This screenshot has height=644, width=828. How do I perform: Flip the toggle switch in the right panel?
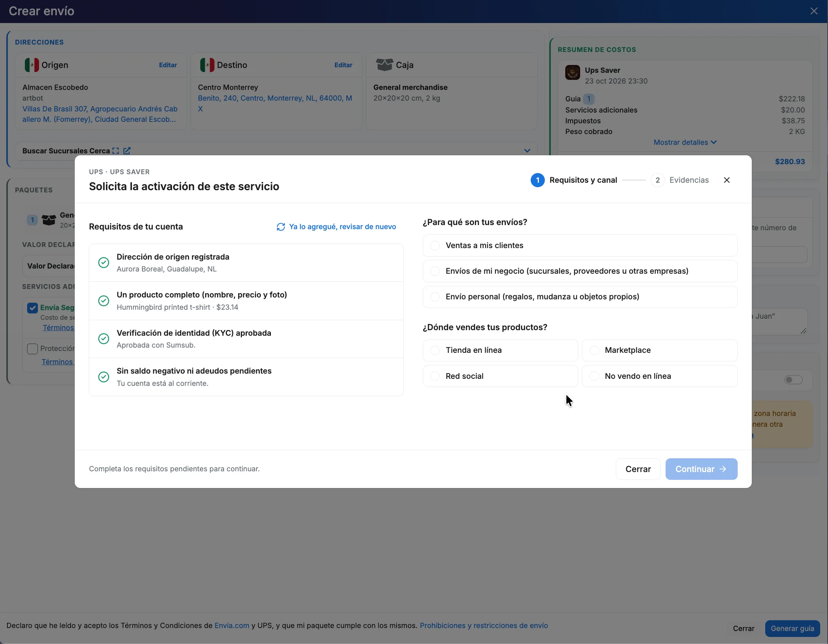pos(793,380)
